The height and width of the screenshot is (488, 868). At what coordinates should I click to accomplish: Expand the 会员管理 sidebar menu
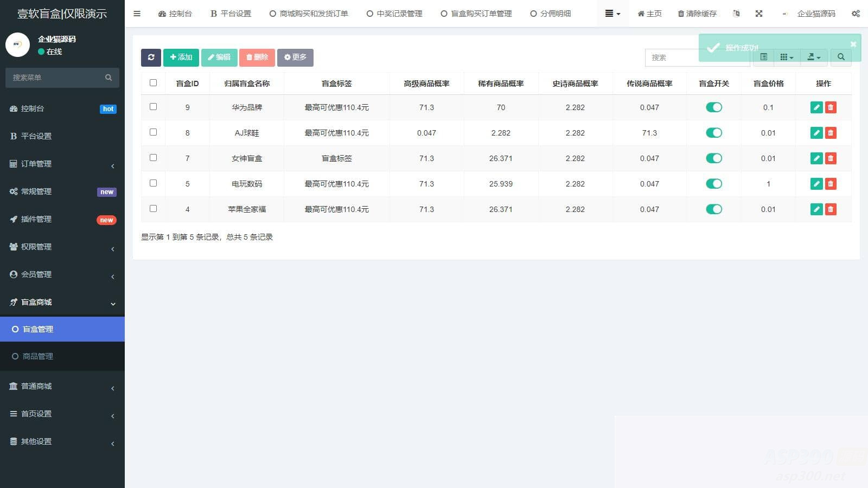click(x=35, y=275)
